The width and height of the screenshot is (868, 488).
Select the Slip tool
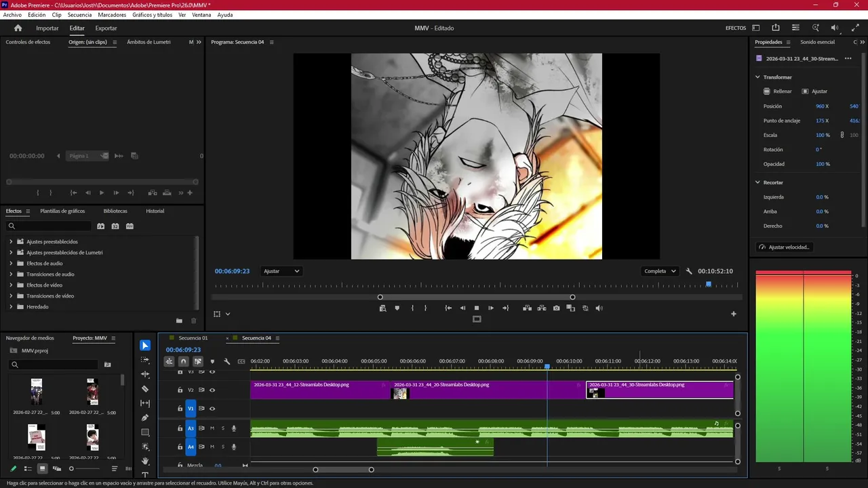[145, 403]
